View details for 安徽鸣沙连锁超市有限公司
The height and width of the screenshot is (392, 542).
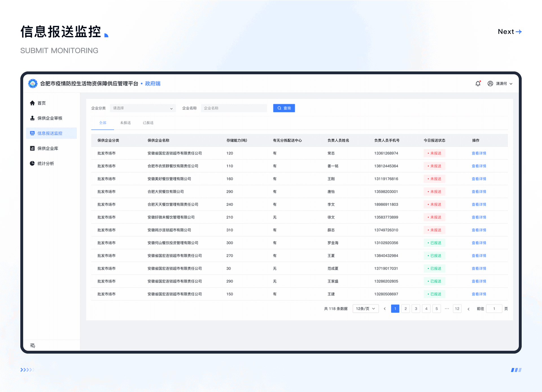(x=479, y=230)
